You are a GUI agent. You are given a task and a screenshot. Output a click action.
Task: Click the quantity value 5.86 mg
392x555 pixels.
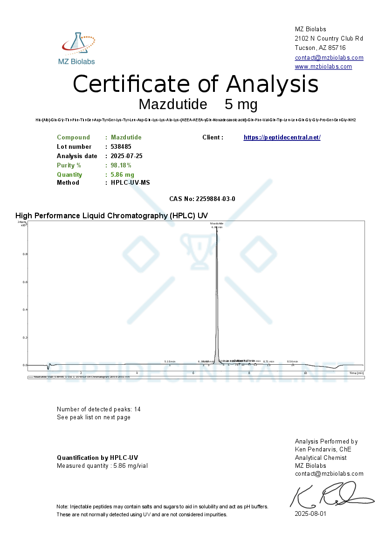pyautogui.click(x=122, y=175)
